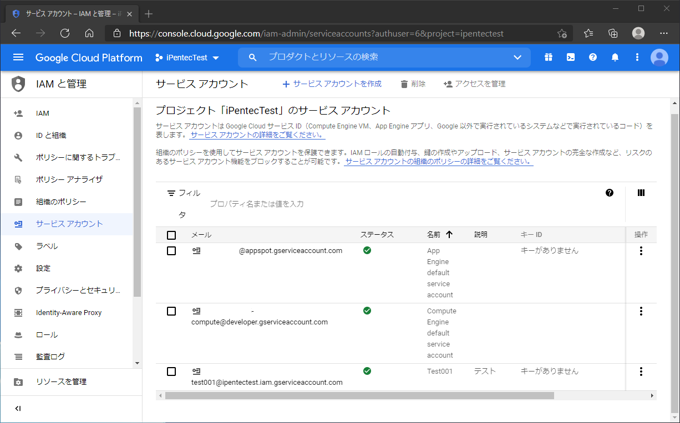This screenshot has height=423, width=680.
Task: Click the wrench policy troubleshooter icon
Action: tap(18, 157)
